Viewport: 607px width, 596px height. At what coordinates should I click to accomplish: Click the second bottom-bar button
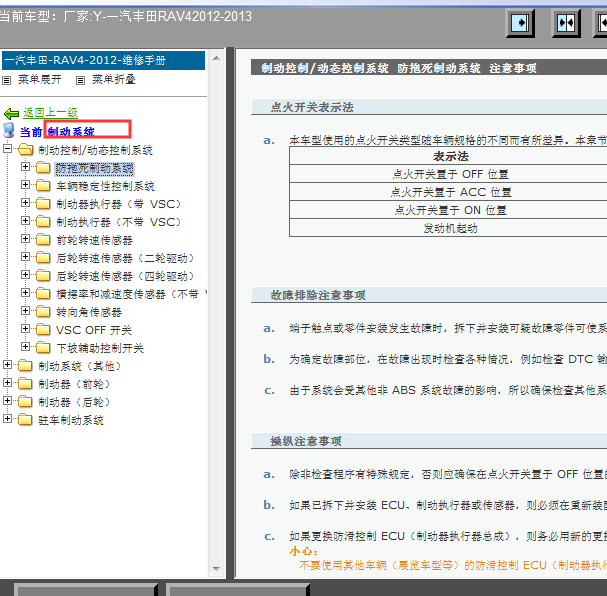(238, 590)
